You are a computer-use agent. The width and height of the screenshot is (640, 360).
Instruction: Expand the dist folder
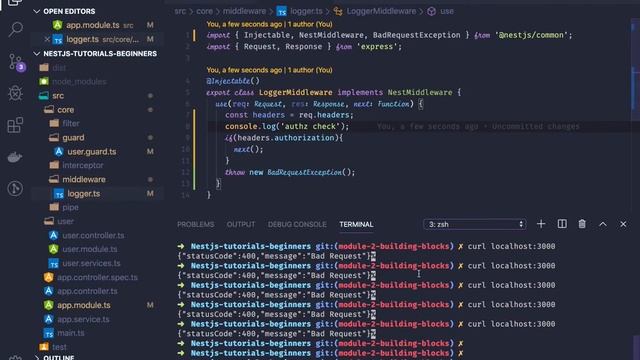(x=59, y=68)
